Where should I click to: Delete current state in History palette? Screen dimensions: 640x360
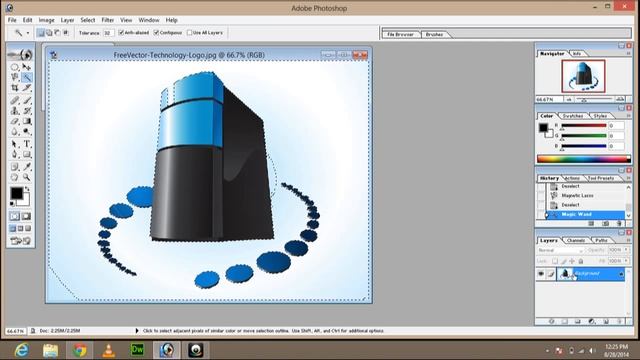(619, 224)
